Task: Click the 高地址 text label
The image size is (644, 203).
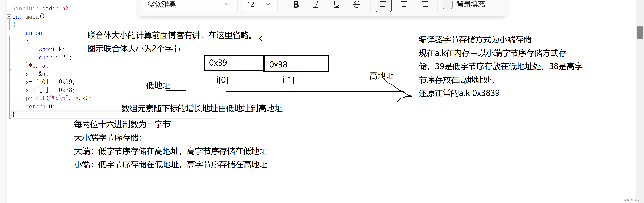Action: coord(381,76)
